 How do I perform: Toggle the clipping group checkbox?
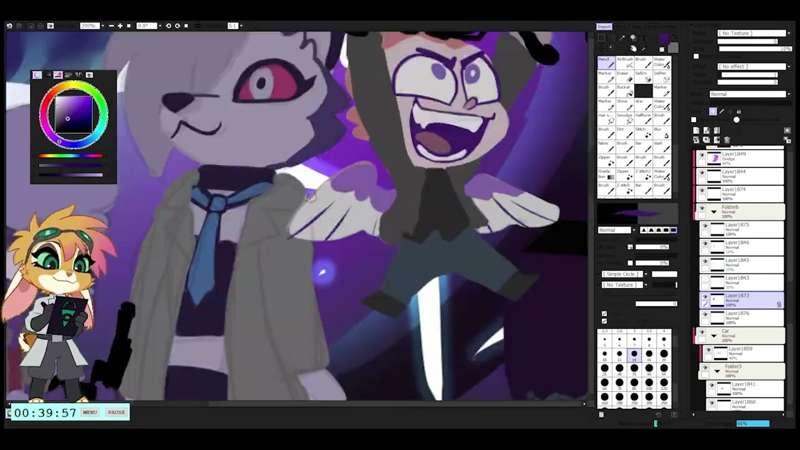click(x=694, y=119)
